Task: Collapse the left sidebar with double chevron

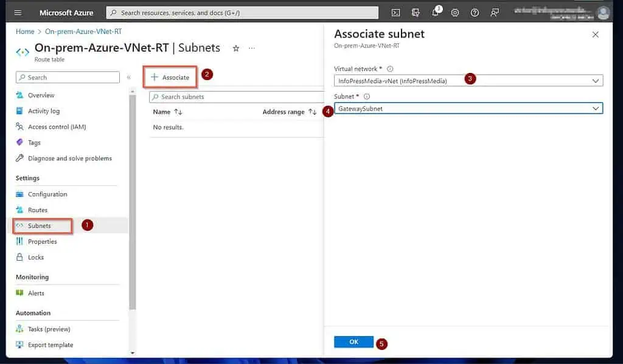Action: point(128,78)
